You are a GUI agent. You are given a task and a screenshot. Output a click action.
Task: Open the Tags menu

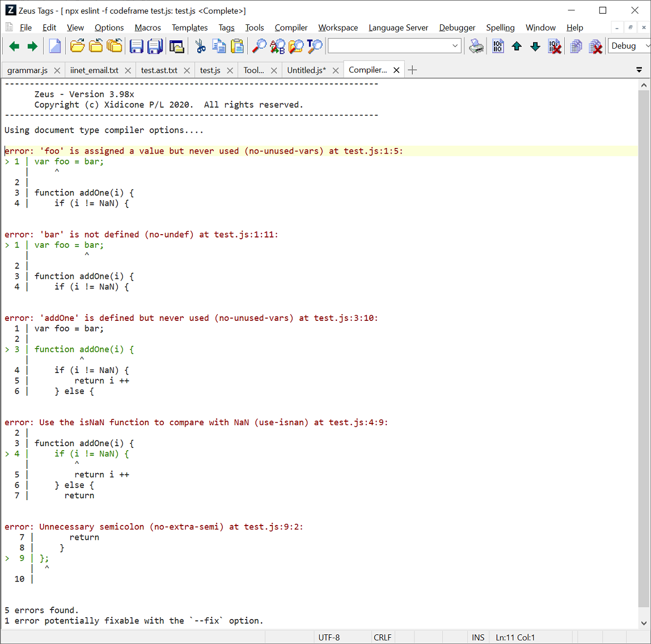tap(226, 27)
